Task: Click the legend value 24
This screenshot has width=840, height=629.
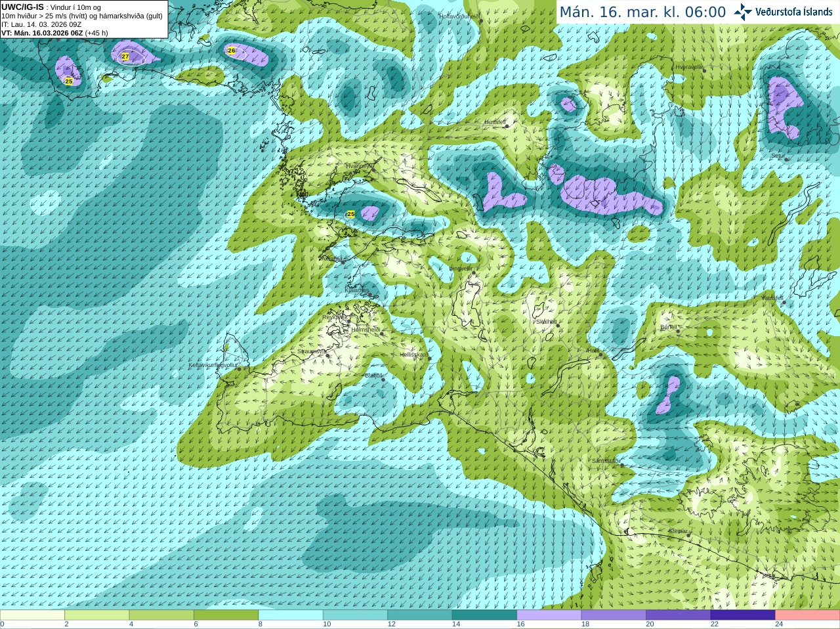Action: (779, 624)
